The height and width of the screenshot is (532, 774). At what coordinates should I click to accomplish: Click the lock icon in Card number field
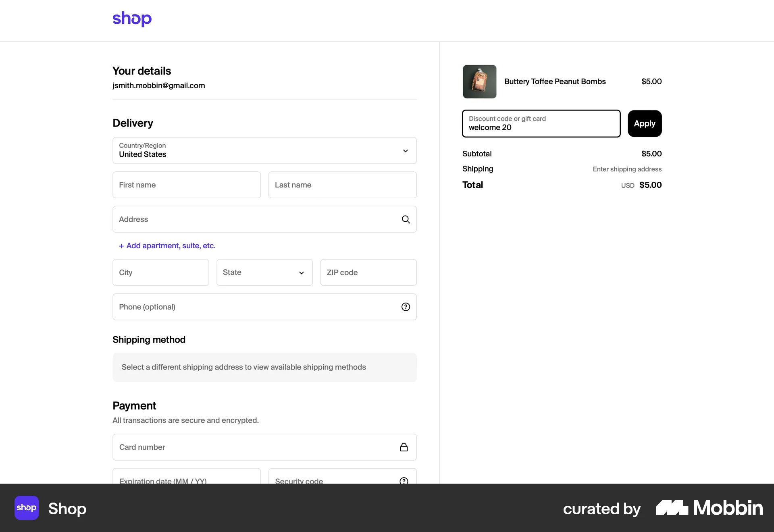click(x=404, y=447)
